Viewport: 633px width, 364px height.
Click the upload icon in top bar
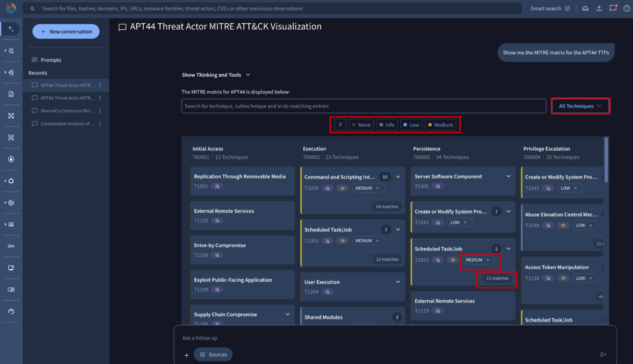pyautogui.click(x=599, y=8)
